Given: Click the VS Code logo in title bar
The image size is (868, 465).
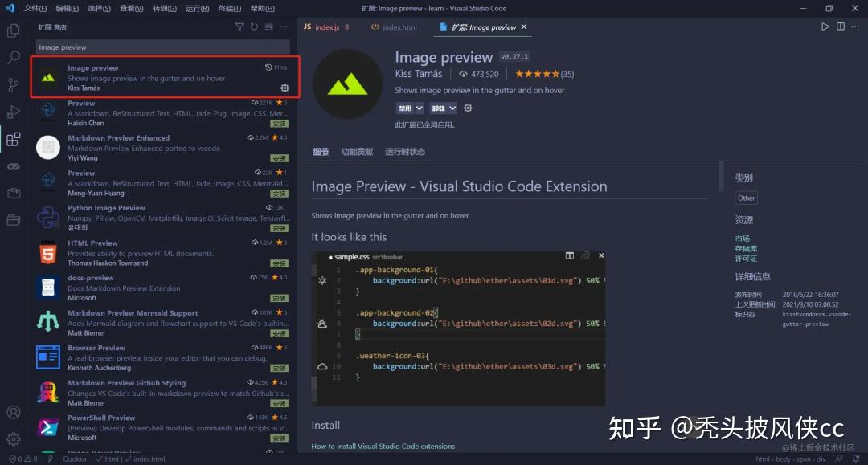Looking at the screenshot, I should point(10,8).
